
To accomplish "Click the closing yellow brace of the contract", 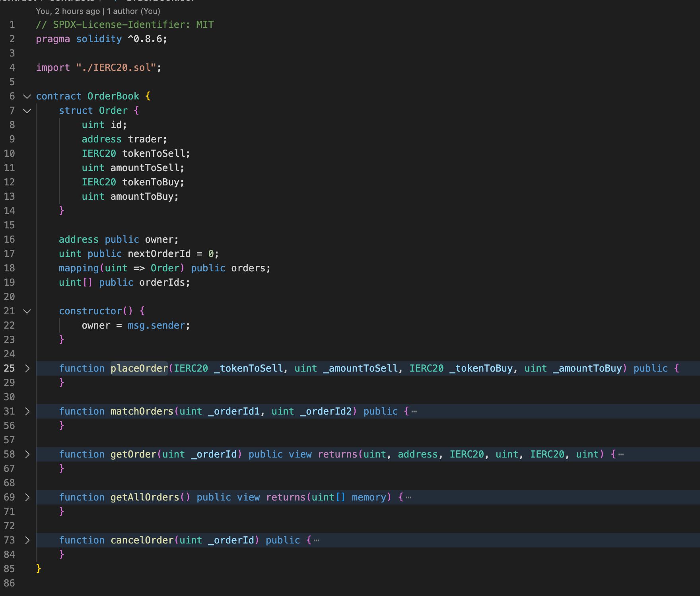I will [x=39, y=569].
